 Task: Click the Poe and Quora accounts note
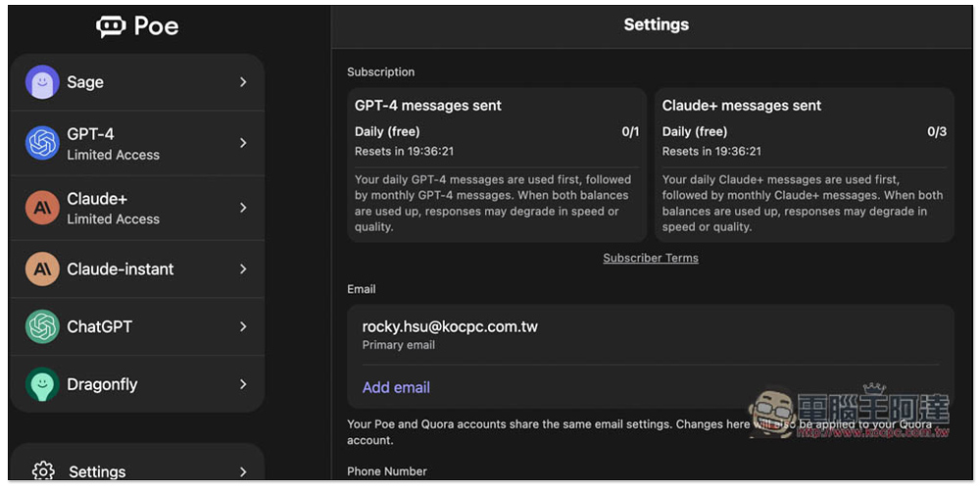point(638,432)
